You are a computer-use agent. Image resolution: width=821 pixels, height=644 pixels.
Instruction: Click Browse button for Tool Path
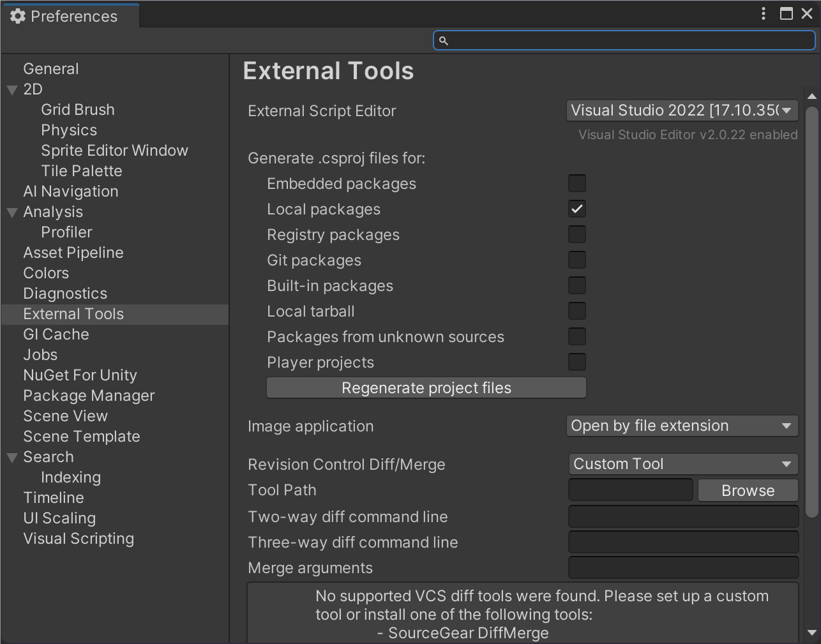click(x=748, y=490)
